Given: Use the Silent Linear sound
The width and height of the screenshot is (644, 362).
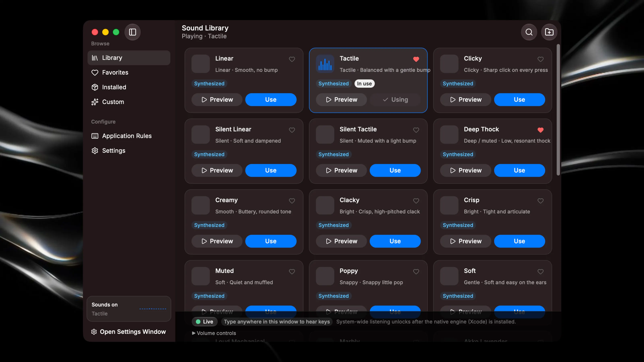Looking at the screenshot, I should click(x=271, y=170).
